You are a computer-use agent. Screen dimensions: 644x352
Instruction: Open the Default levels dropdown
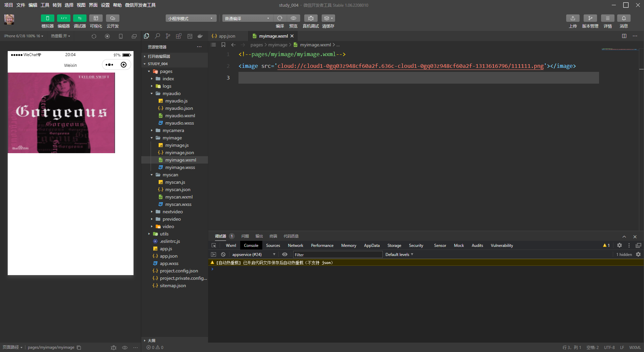pos(399,255)
